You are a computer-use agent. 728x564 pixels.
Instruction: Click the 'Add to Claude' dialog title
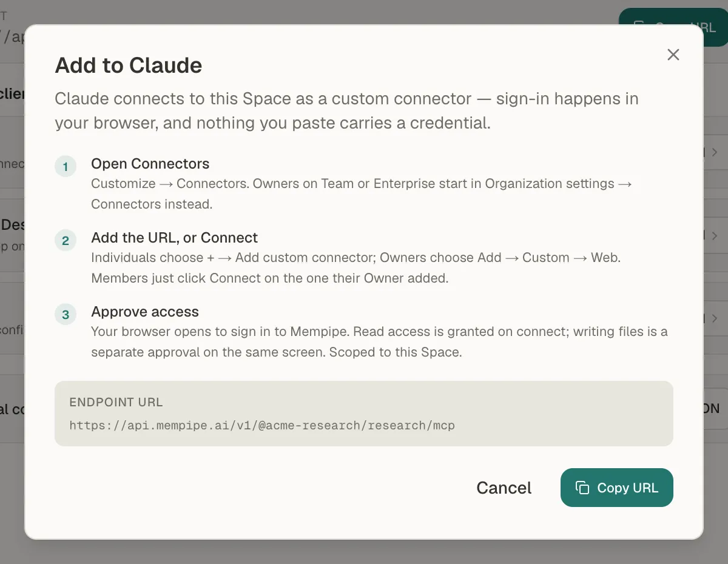click(129, 65)
